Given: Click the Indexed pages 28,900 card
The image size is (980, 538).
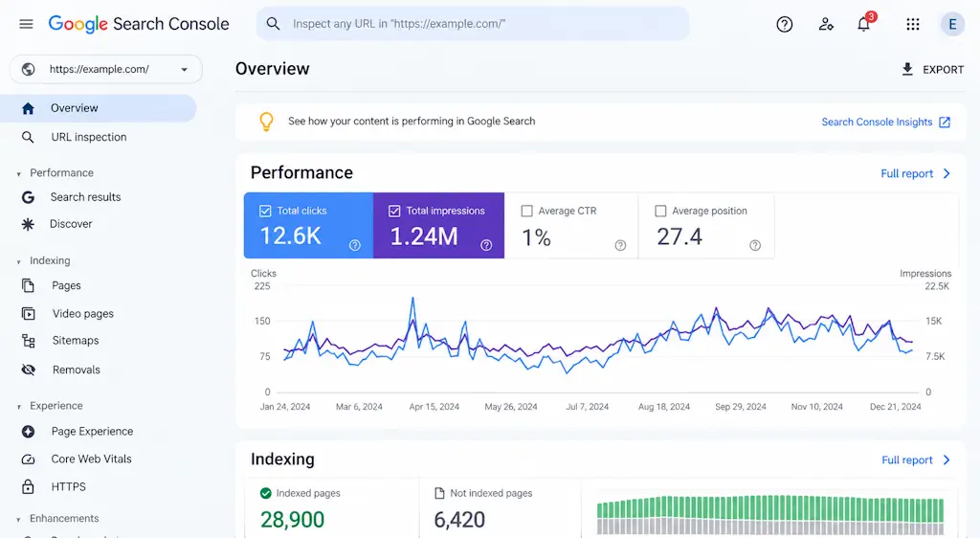Looking at the screenshot, I should point(332,508).
